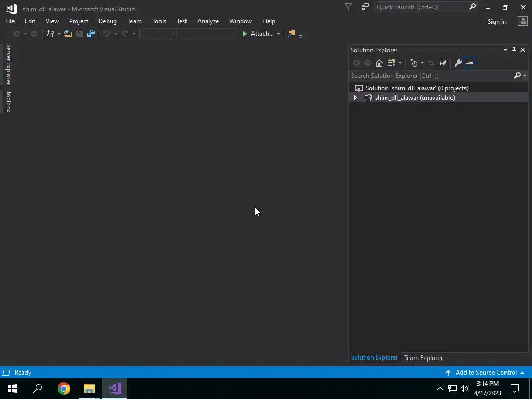Toggle Auto Hide pin on Solution Explorer
532x399 pixels.
(514, 50)
